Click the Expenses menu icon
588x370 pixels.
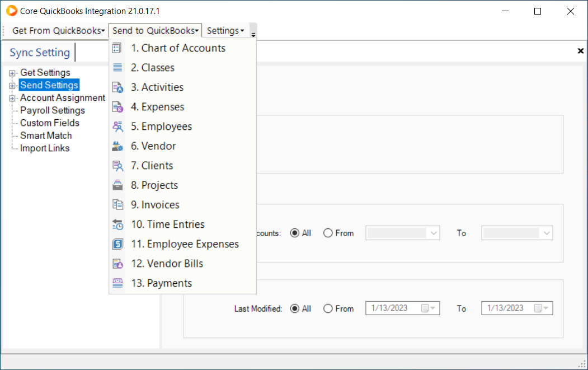pyautogui.click(x=117, y=107)
